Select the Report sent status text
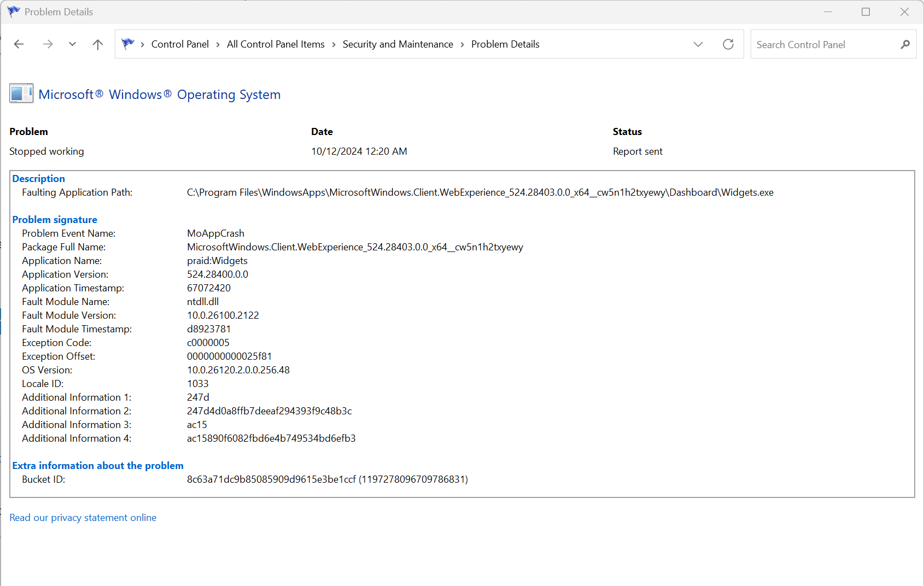The height and width of the screenshot is (586, 924). pos(638,151)
